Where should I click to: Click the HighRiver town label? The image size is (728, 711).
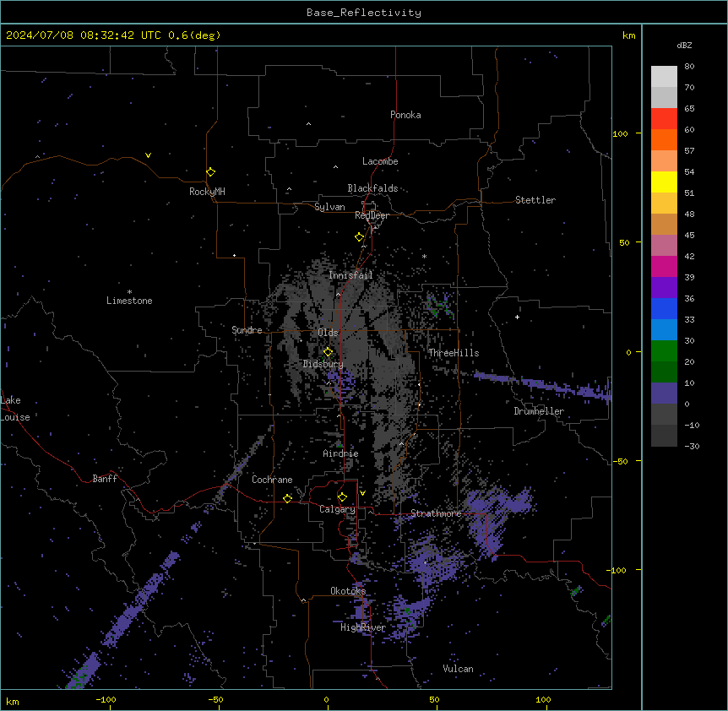(x=363, y=628)
